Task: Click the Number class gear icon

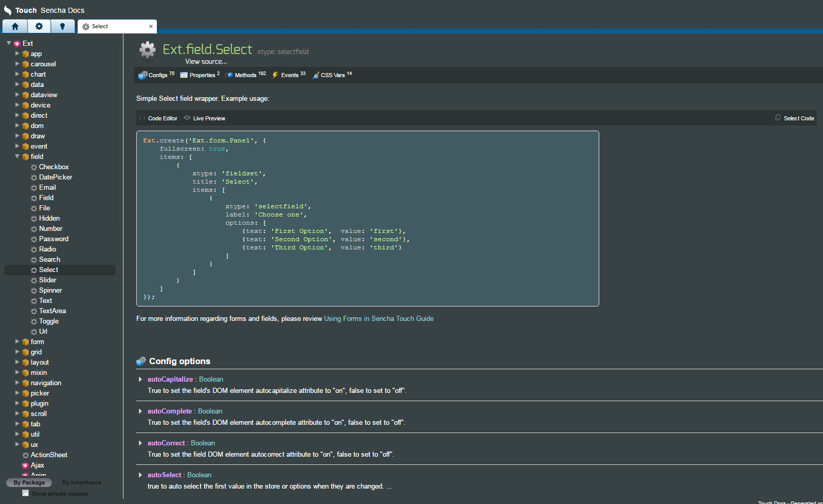Action: click(x=34, y=229)
